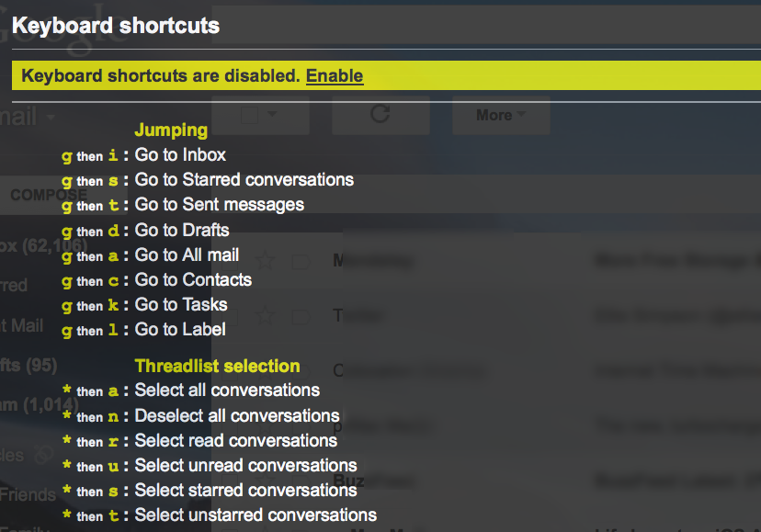This screenshot has width=761, height=532.
Task: Open Drafts with 95 items
Action: click(x=23, y=366)
